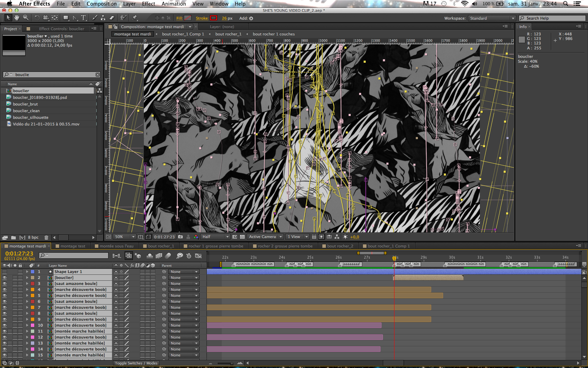Navigate to bout rocher_1 Comp 1 breadcrumb
Image resolution: width=588 pixels, height=368 pixels.
coord(183,34)
